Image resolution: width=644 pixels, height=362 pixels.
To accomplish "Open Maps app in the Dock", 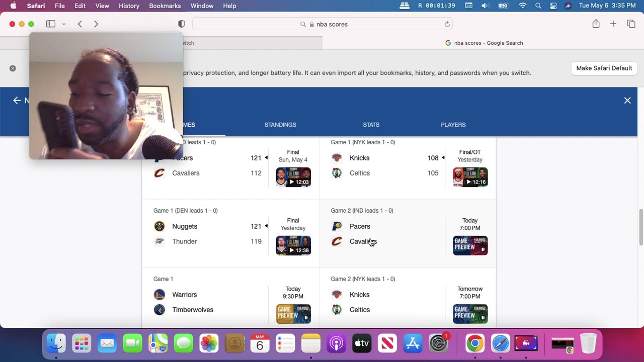I will 158,344.
